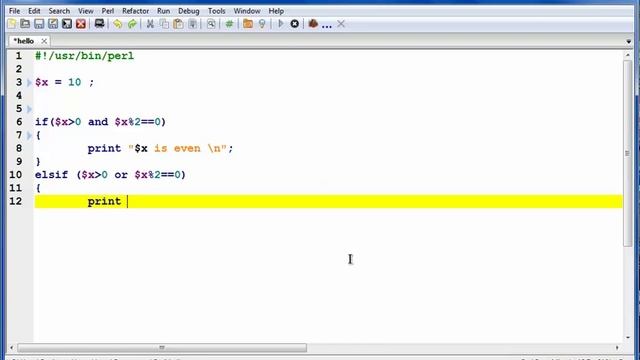Click the 'print' on highlighted line 12
This screenshot has width=640, height=360.
point(104,201)
